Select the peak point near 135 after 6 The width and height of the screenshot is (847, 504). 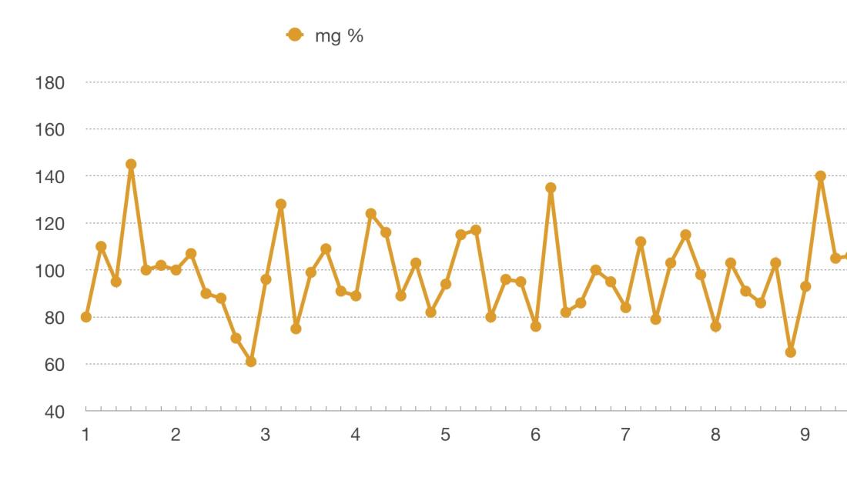pos(551,188)
